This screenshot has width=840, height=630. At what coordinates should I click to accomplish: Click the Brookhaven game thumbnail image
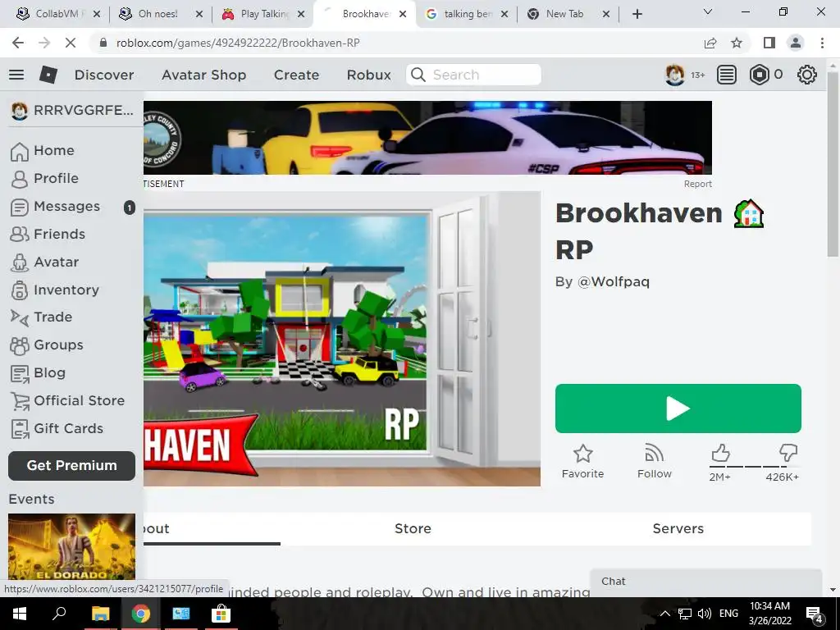(342, 339)
